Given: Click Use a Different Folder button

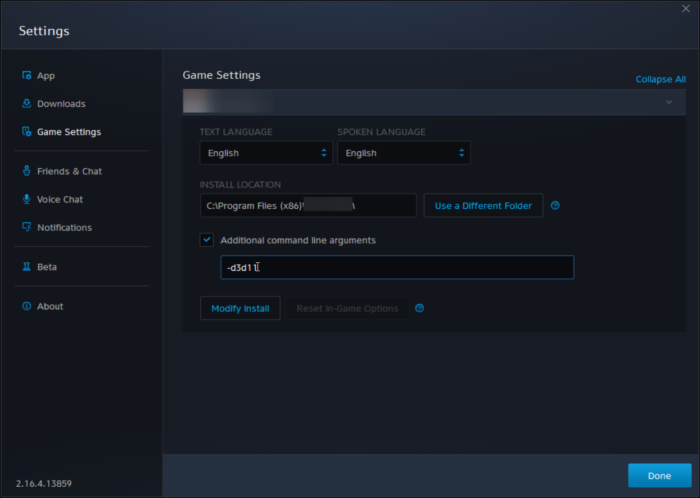Looking at the screenshot, I should [x=483, y=206].
